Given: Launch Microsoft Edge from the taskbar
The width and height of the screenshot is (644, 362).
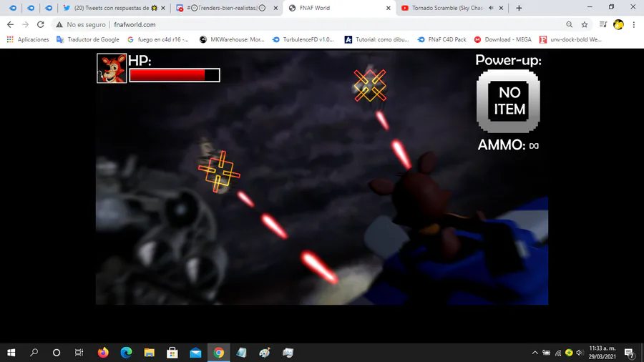Looking at the screenshot, I should tap(126, 353).
